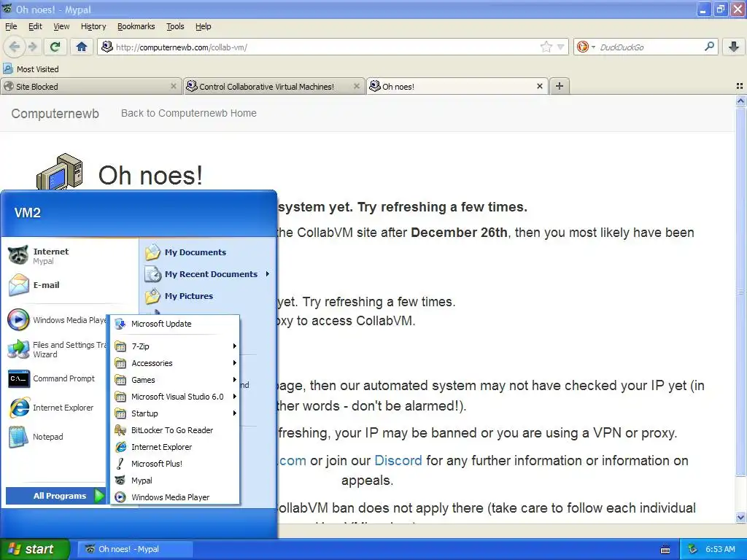Click the page vertical scrollbar thumb
The width and height of the screenshot is (747, 560).
[x=740, y=292]
